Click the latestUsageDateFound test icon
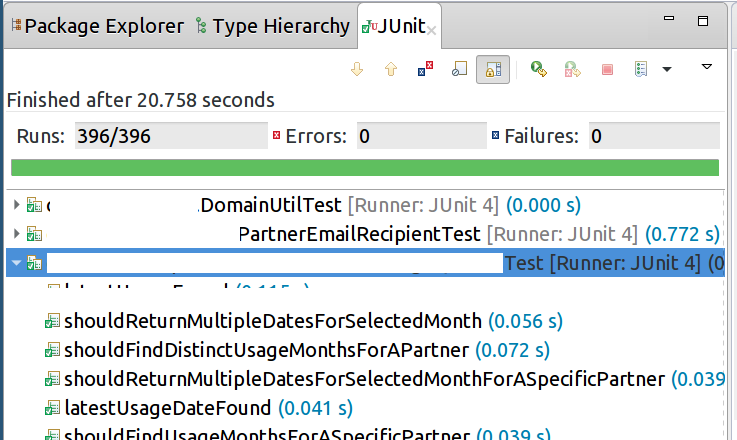The width and height of the screenshot is (737, 440). click(x=52, y=408)
